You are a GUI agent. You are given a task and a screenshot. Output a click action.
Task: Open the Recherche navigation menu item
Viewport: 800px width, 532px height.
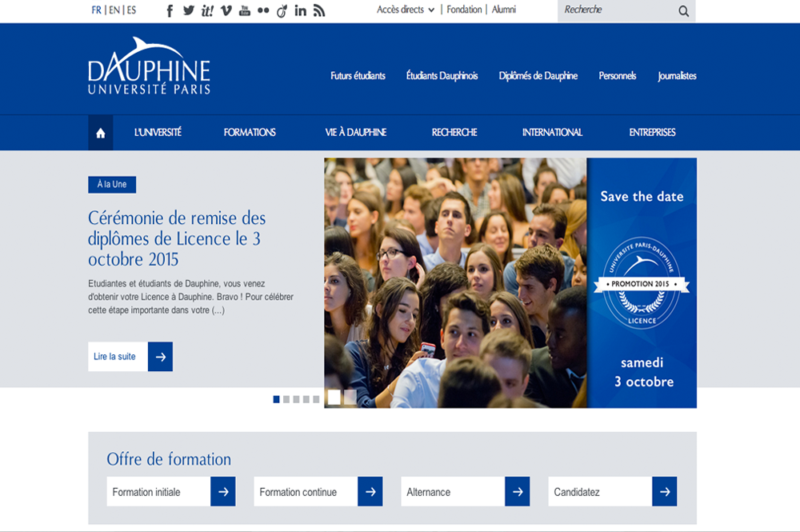[454, 133]
